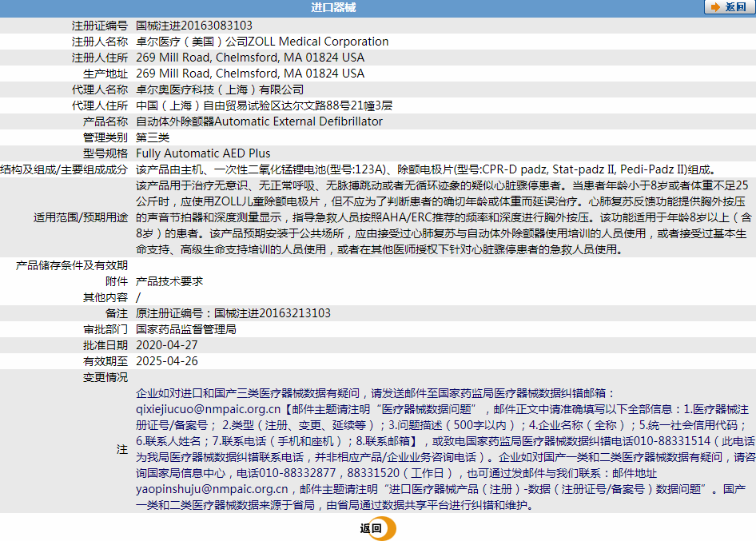The width and height of the screenshot is (756, 541).
Task: Click 备注 label
Action: 117,313
